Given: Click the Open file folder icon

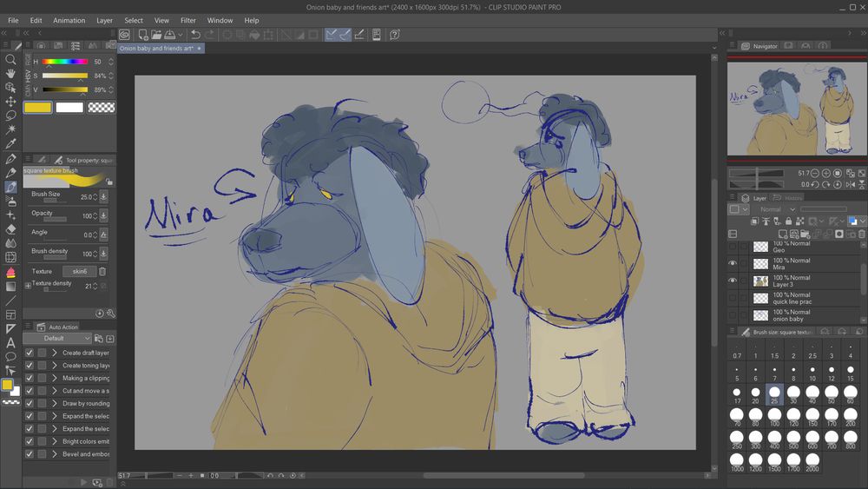Looking at the screenshot, I should point(156,35).
